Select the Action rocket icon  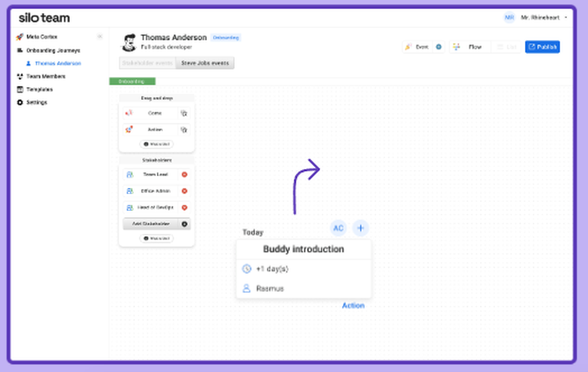[x=129, y=129]
